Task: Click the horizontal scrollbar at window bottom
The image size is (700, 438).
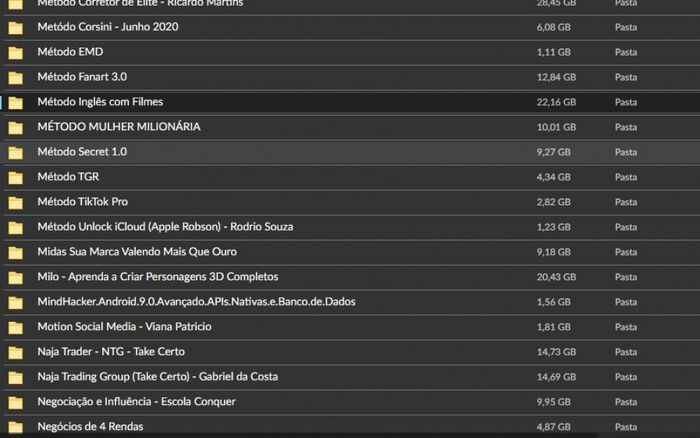Action: click(299, 435)
